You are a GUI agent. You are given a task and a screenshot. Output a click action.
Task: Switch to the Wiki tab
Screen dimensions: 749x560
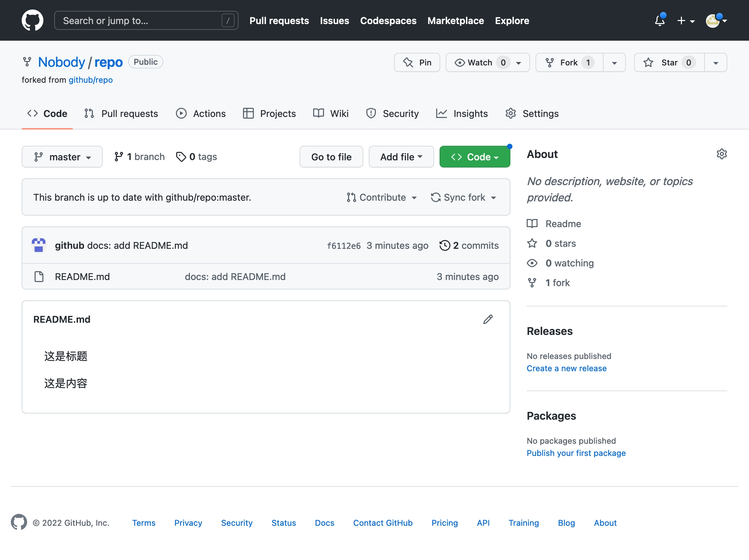tap(330, 114)
